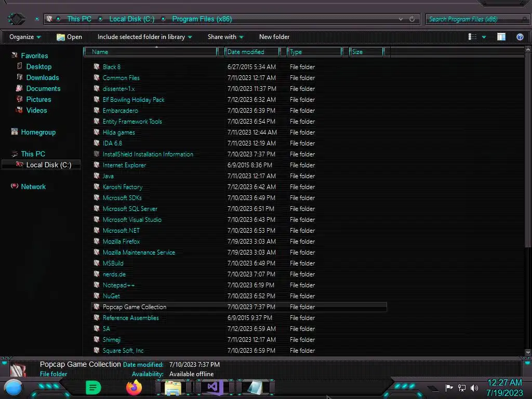Click the Search Program Files (x86) box
532x399 pixels.
(x=477, y=19)
